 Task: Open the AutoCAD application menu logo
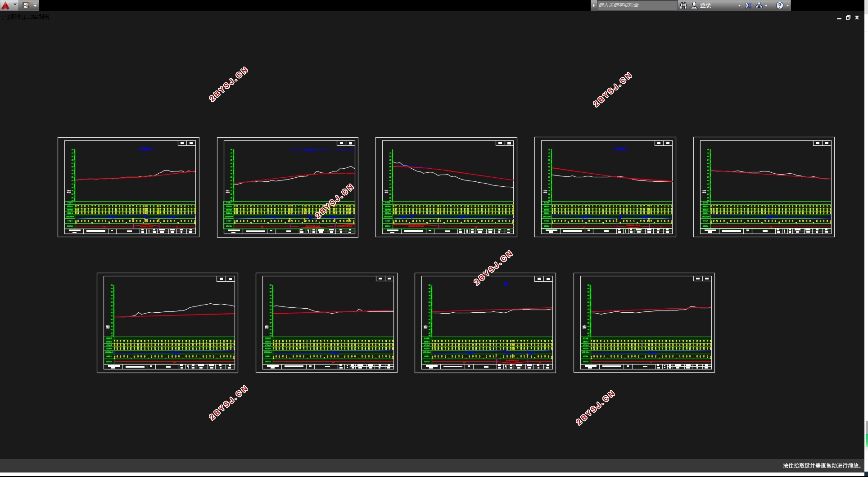(5, 5)
